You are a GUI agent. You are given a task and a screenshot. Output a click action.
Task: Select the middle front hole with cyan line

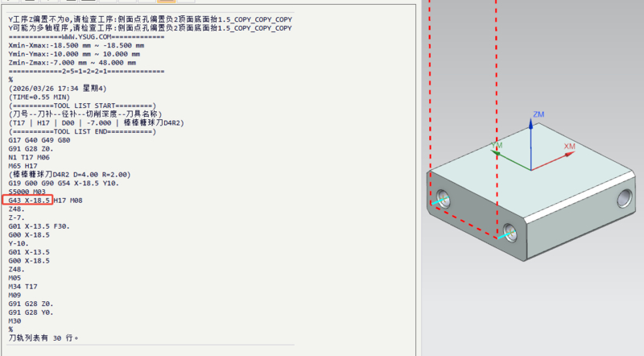[510, 233]
